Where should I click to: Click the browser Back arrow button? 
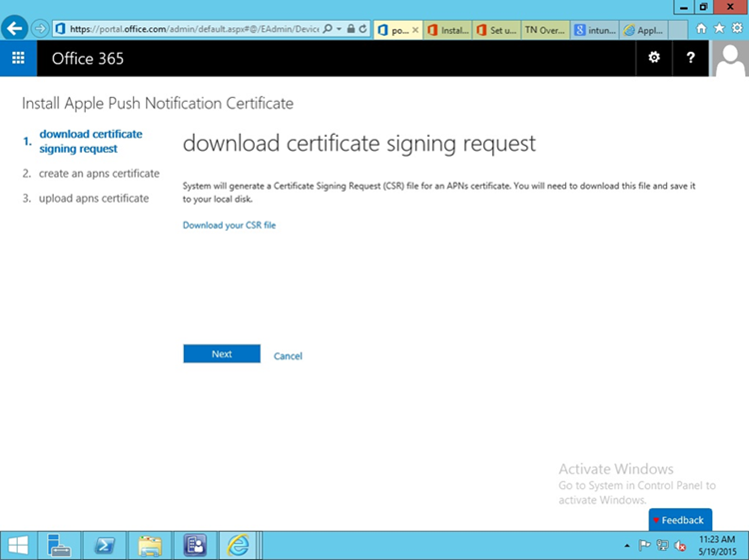coord(14,29)
